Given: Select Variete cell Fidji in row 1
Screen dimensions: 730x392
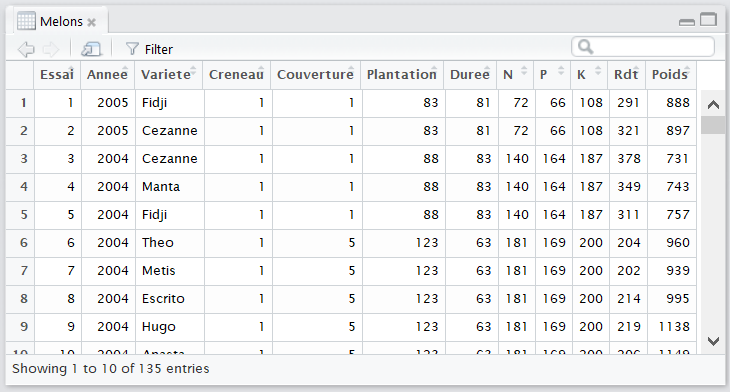Looking at the screenshot, I should [170, 103].
